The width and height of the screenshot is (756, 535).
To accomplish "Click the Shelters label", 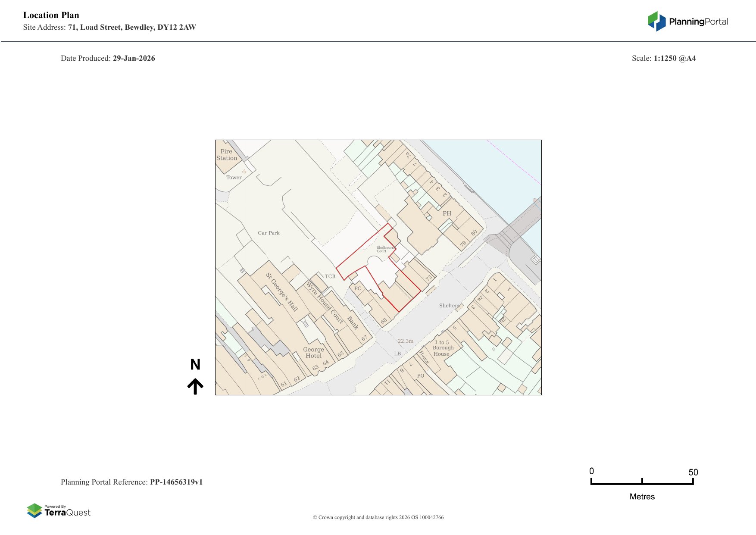I will point(449,306).
